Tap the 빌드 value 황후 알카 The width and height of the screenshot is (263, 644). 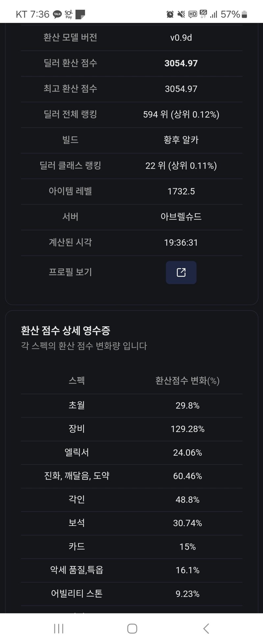pyautogui.click(x=181, y=140)
